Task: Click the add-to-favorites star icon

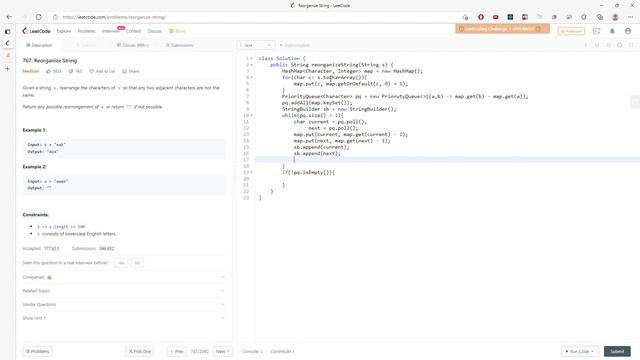Action: point(465,17)
